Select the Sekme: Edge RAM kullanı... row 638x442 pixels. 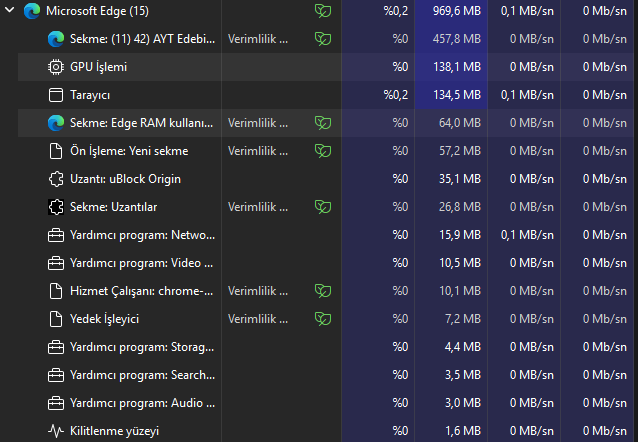tap(141, 123)
